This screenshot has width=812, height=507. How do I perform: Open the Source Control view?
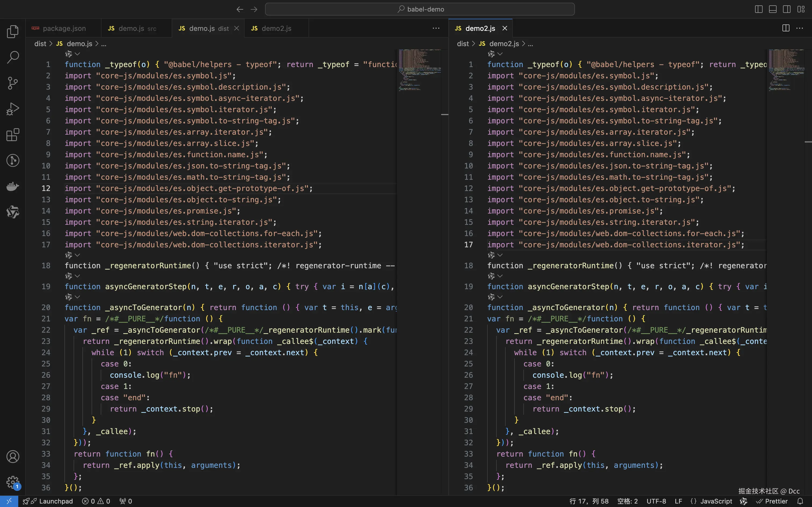click(x=13, y=83)
